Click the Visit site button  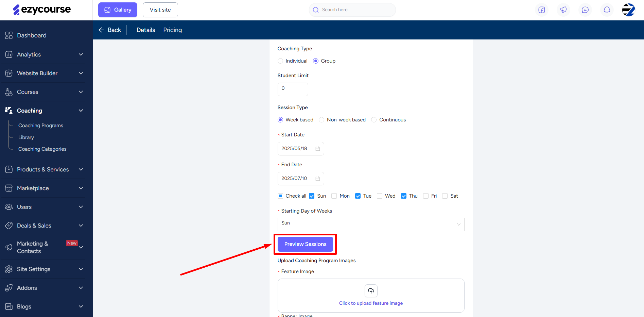point(160,10)
